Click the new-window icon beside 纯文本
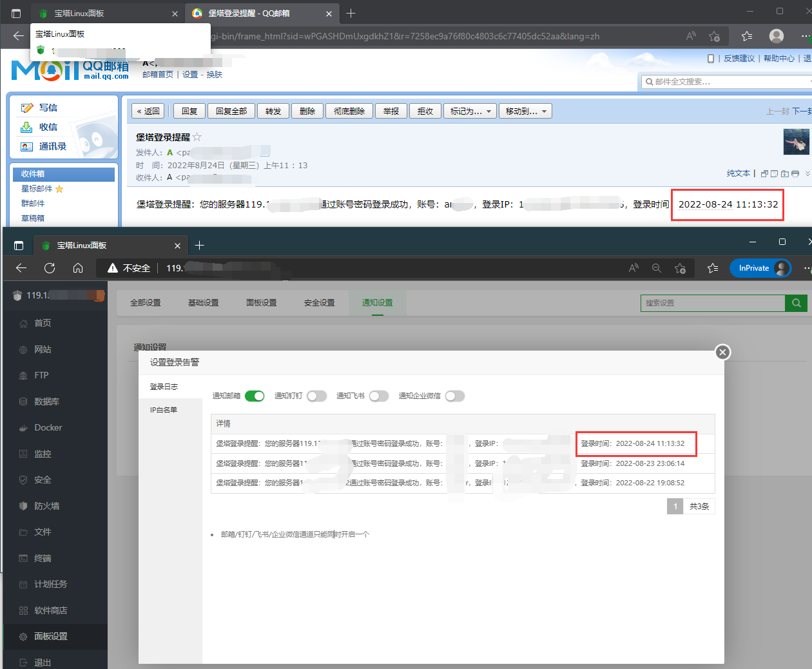Viewport: 812px width, 669px height. click(764, 173)
